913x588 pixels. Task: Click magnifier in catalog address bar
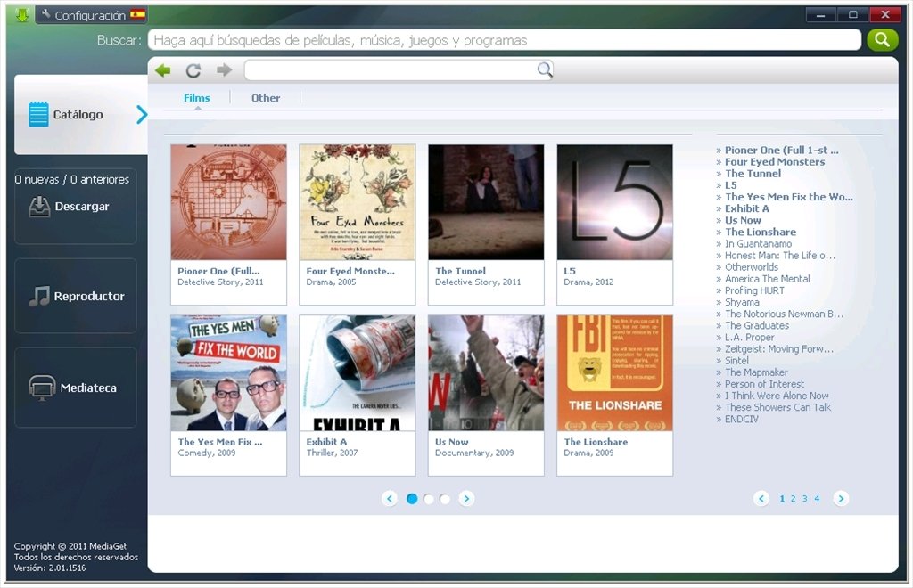click(x=545, y=70)
